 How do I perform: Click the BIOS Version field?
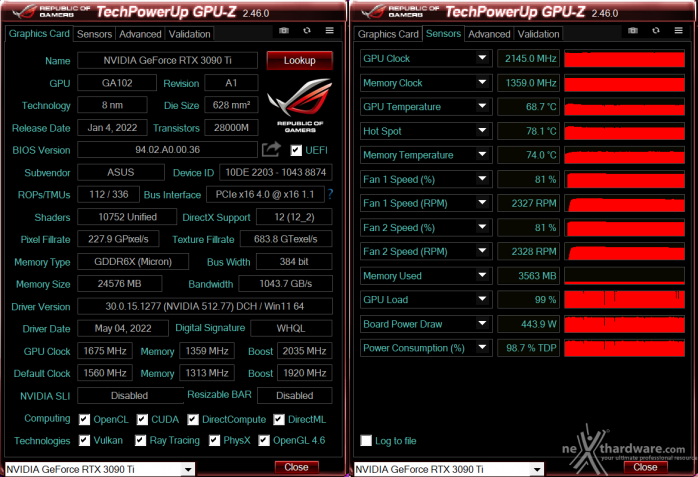pos(167,150)
